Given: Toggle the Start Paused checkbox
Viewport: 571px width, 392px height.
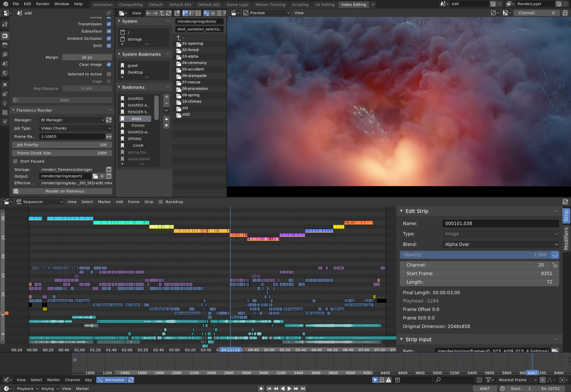Looking at the screenshot, I should point(16,161).
